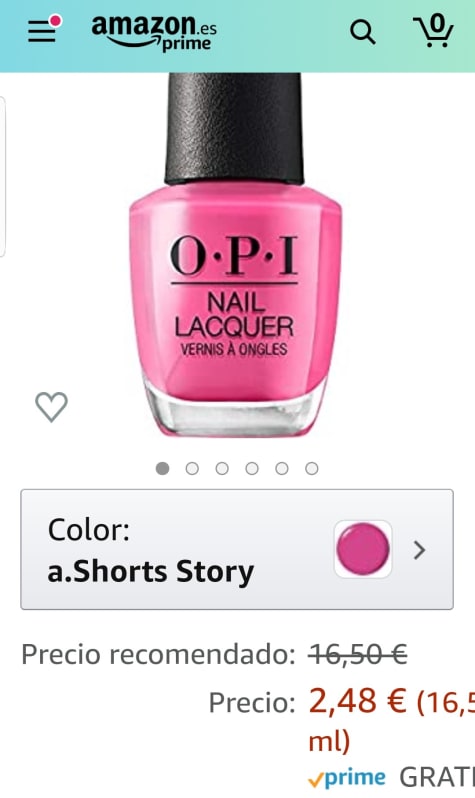Open the search magnifier icon
The height and width of the screenshot is (798, 475).
click(x=362, y=33)
